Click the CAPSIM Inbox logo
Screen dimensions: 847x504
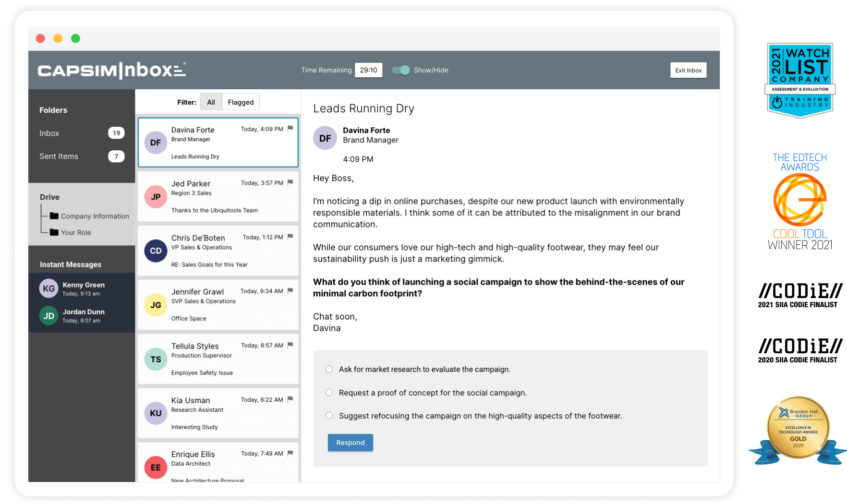coord(110,70)
